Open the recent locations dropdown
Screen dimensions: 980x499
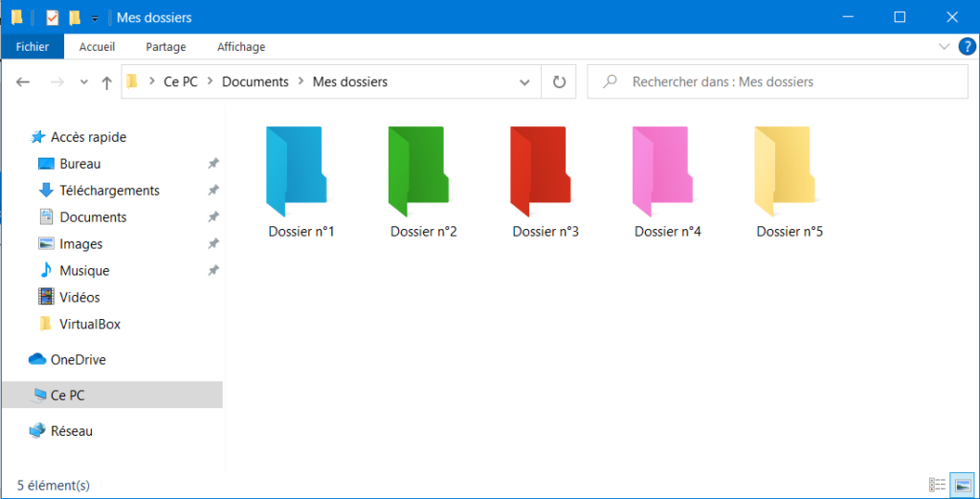point(84,82)
